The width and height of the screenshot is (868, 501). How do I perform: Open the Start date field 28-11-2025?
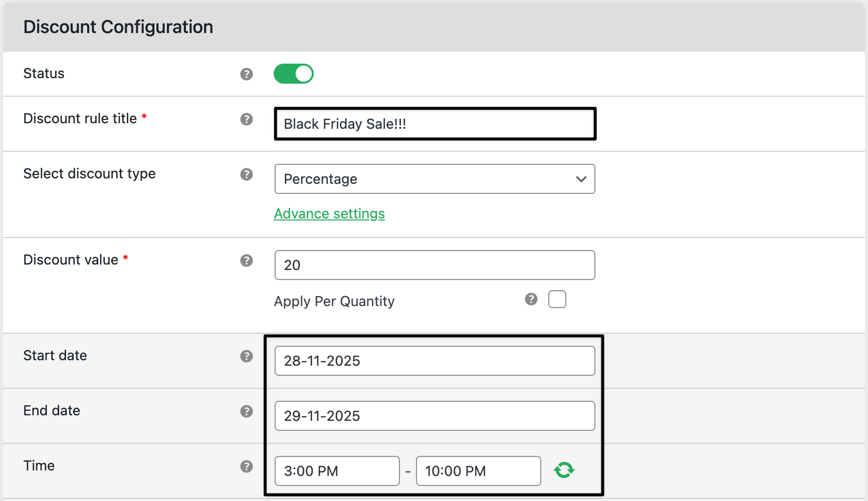coord(435,361)
